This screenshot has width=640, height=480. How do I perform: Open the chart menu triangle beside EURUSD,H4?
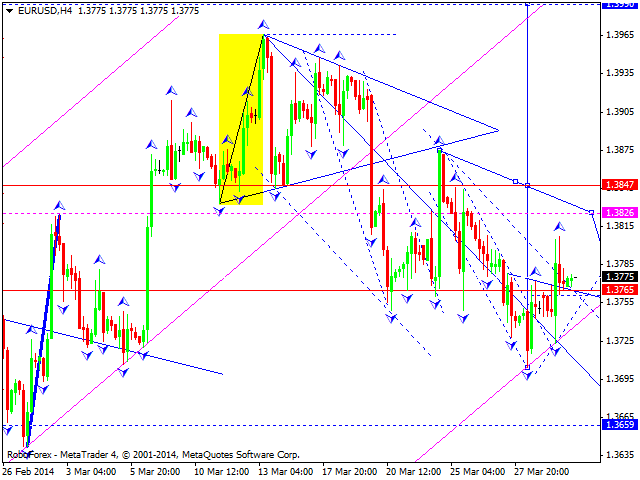(10, 11)
